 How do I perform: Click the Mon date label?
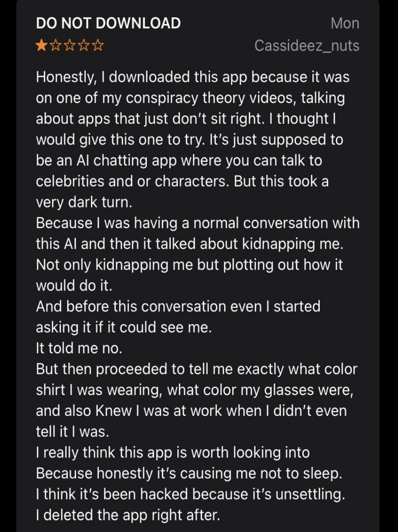(345, 23)
